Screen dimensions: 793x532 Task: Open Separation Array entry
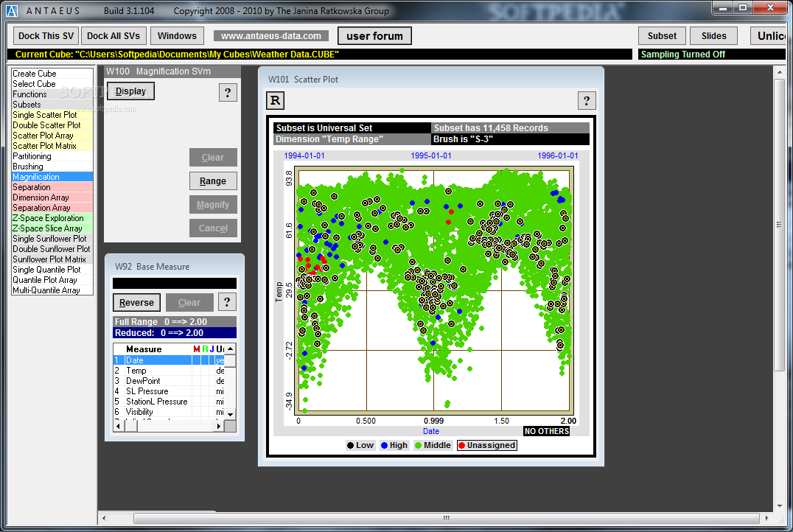point(52,208)
